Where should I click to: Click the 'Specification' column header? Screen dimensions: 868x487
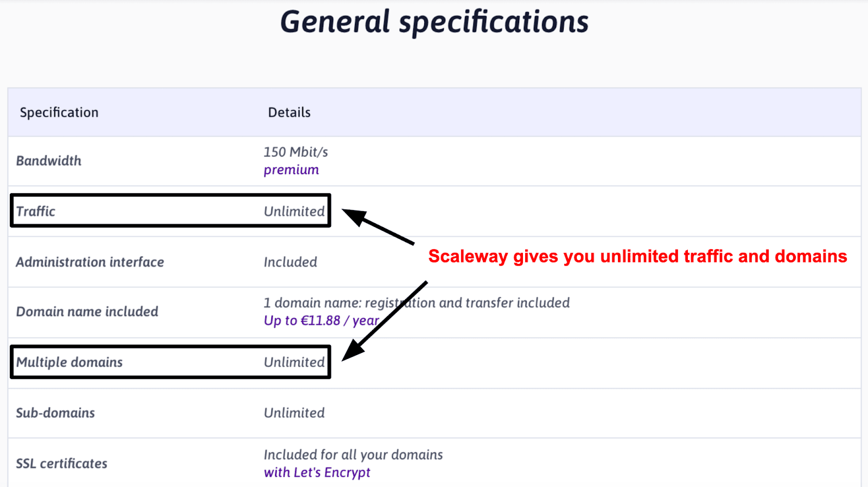pyautogui.click(x=59, y=112)
